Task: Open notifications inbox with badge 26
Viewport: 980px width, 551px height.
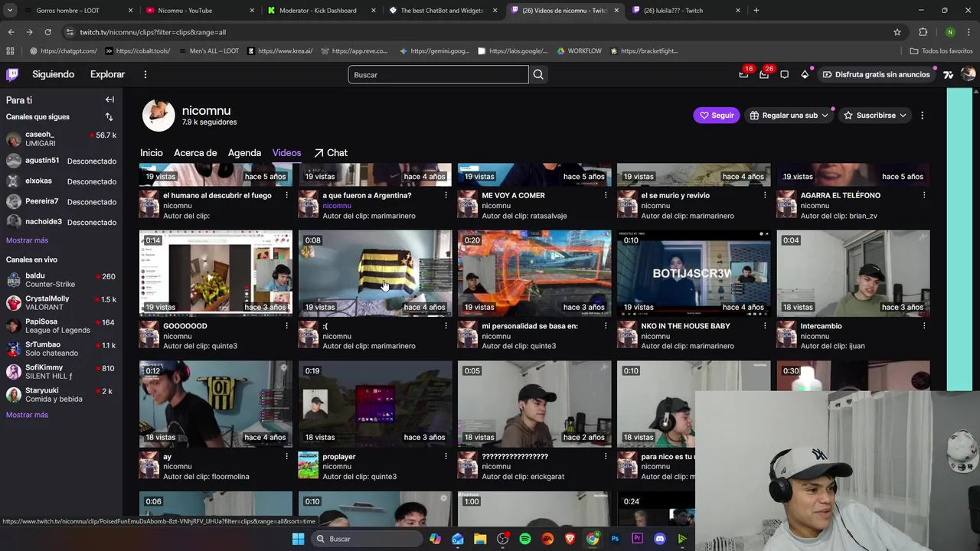Action: tap(764, 74)
